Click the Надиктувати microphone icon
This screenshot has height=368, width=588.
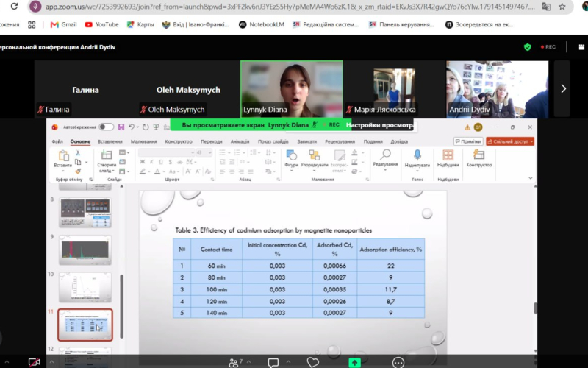click(417, 155)
